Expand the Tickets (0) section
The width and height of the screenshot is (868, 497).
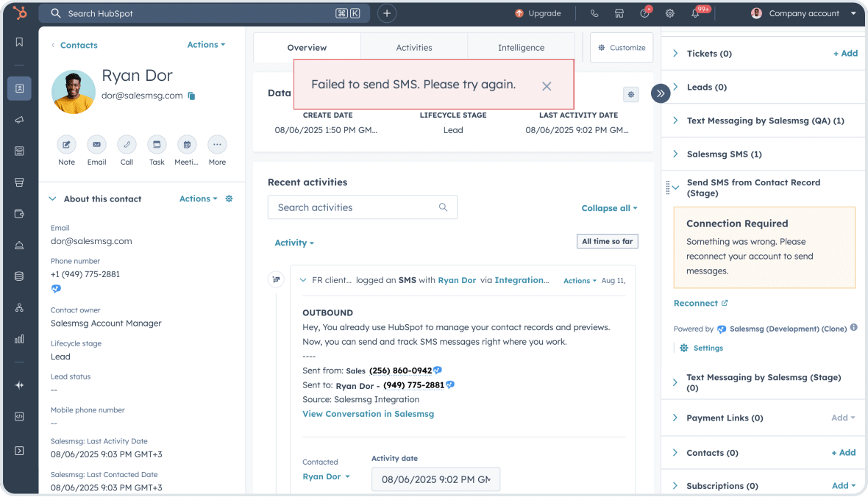(675, 53)
